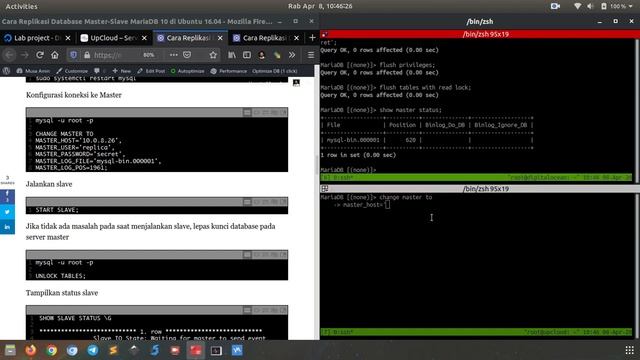Viewport: 640px width, 360px height.
Task: Click Optimize DB (1 click)
Action: [x=275, y=71]
